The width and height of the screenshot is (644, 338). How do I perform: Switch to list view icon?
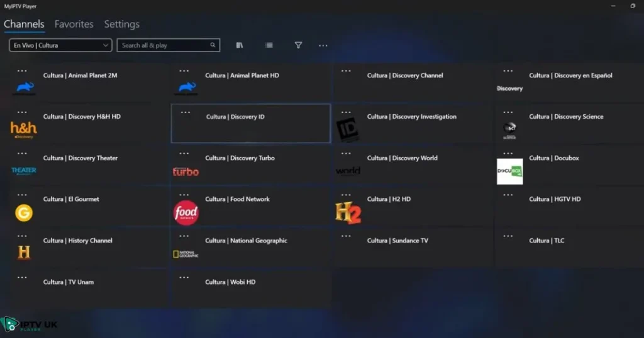pyautogui.click(x=269, y=45)
